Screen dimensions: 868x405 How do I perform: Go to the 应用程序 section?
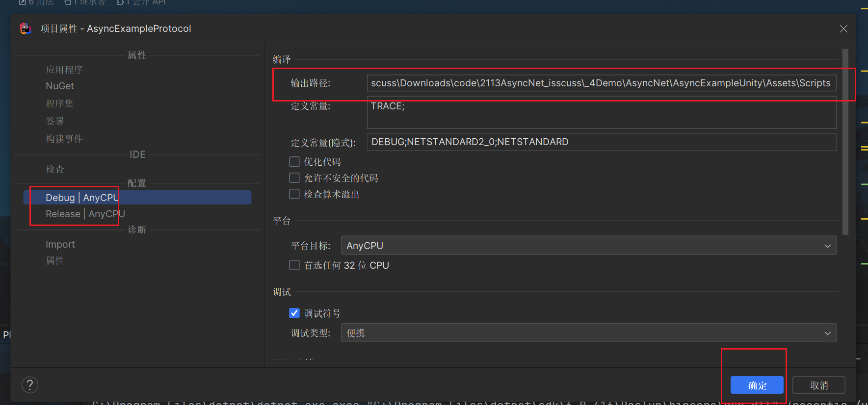tap(64, 70)
